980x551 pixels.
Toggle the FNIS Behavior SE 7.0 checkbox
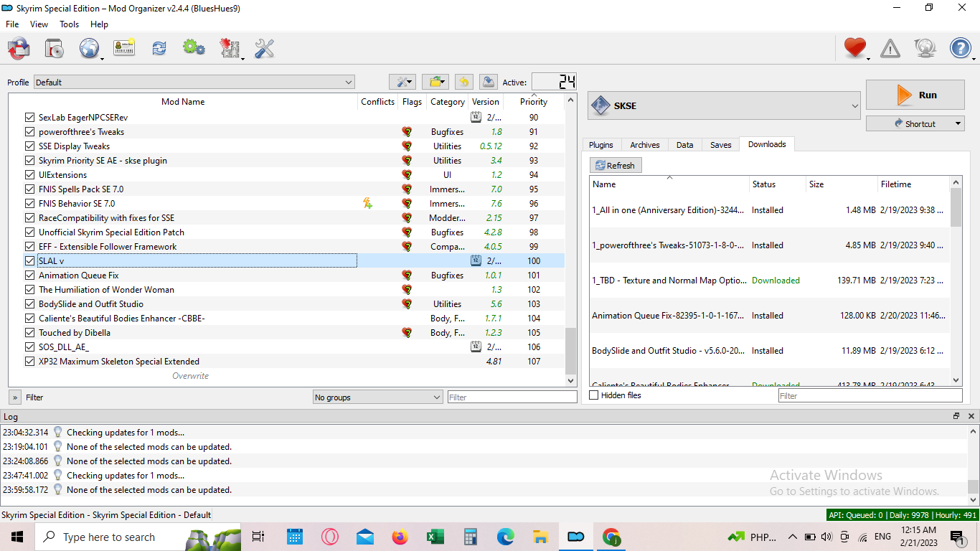pos(29,204)
